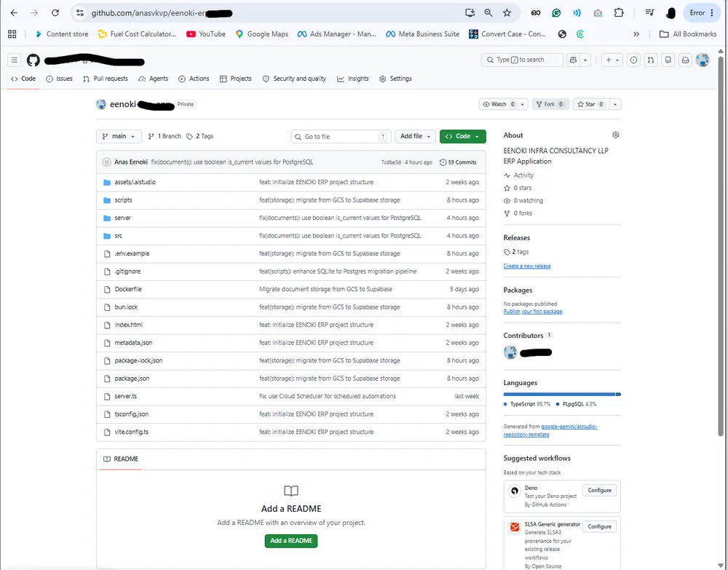Open the Google Maps bookmark
The height and width of the screenshot is (570, 728).
click(262, 34)
